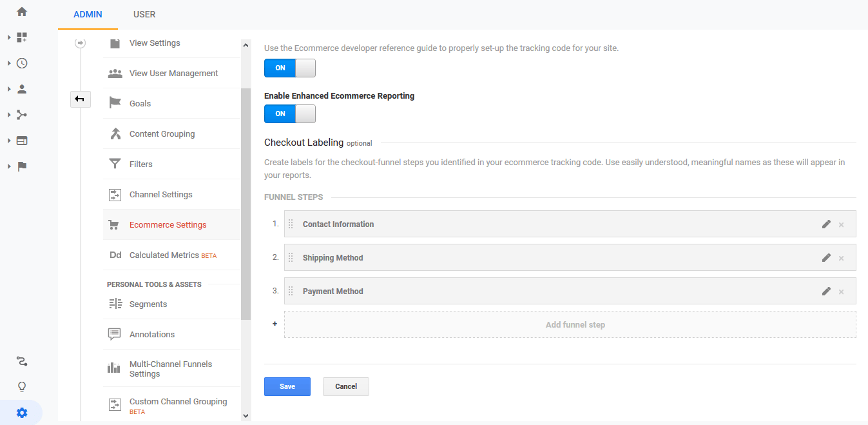868x425 pixels.
Task: Click Add funnel step
Action: click(575, 324)
